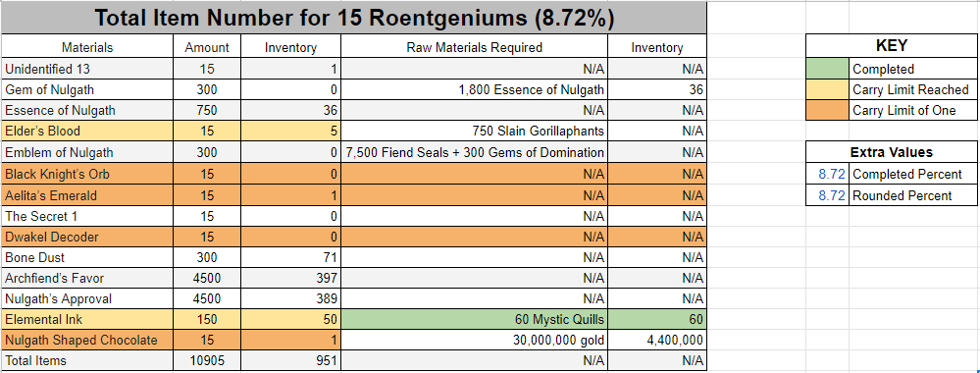Select the Unidentified 13 cell
Screen dimensions: 980x373
[x=87, y=70]
